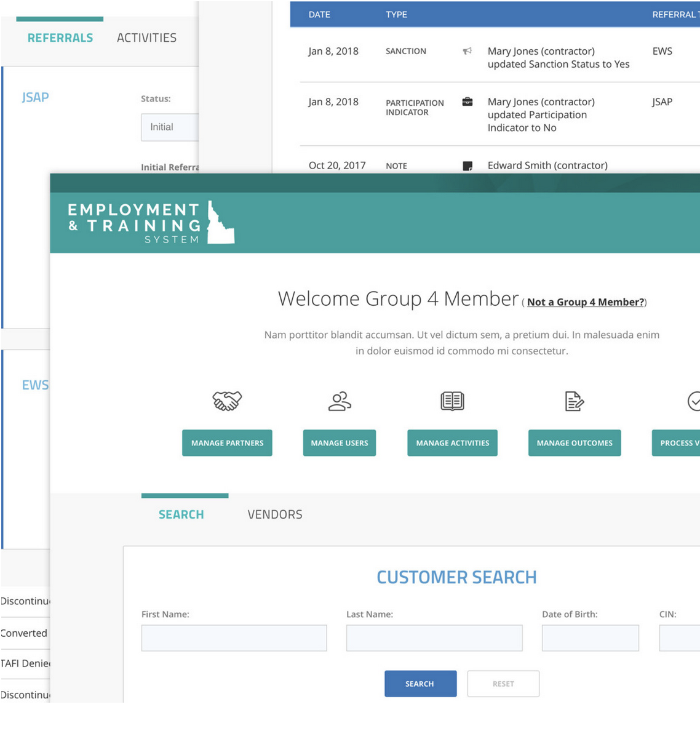Image resolution: width=700 pixels, height=731 pixels.
Task: Click the handshake icon above Manage Partners
Action: coord(227,401)
